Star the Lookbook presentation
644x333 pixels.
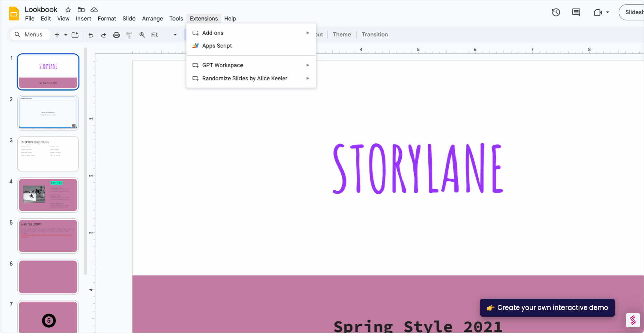pyautogui.click(x=68, y=10)
